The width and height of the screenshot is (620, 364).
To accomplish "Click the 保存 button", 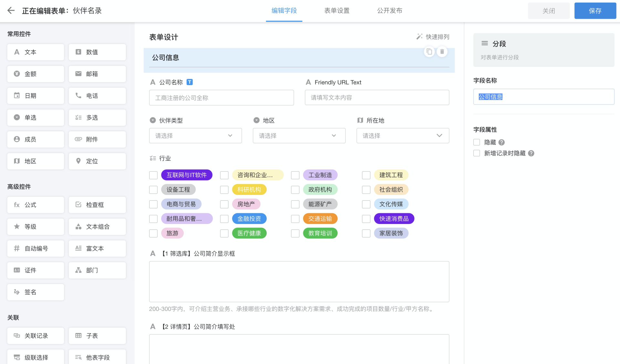I will 595,11.
